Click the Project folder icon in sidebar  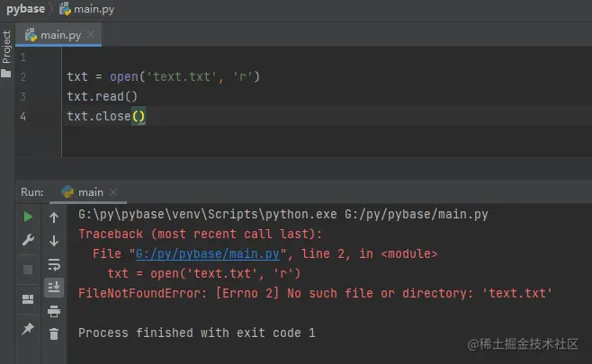(6, 73)
